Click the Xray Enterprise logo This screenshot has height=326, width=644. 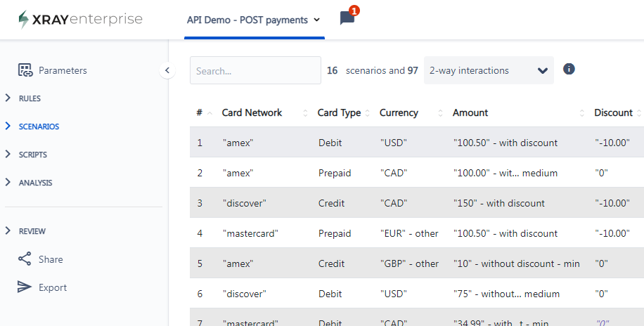tap(80, 19)
